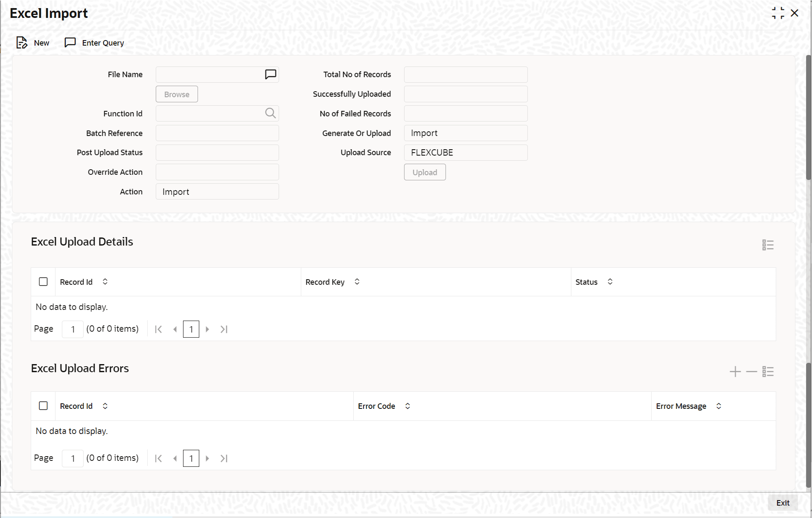Open detail view icon in Excel Upload Details
812x518 pixels.
coord(767,245)
